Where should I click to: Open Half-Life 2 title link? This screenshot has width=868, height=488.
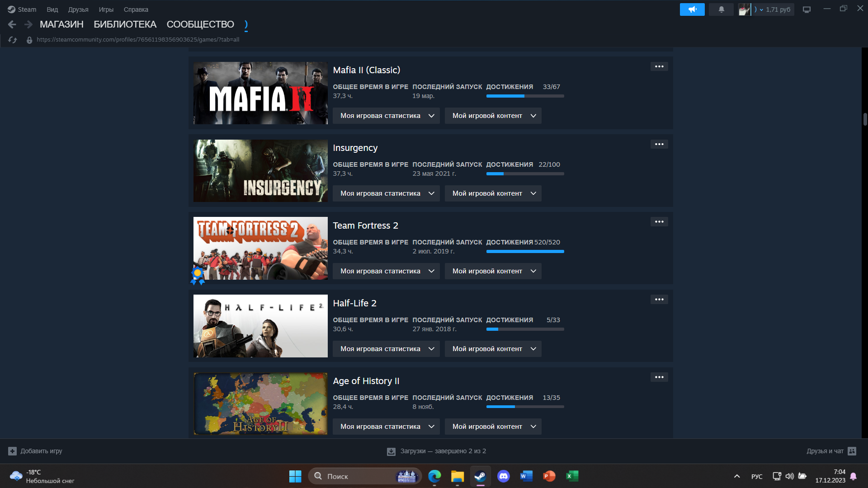point(355,303)
